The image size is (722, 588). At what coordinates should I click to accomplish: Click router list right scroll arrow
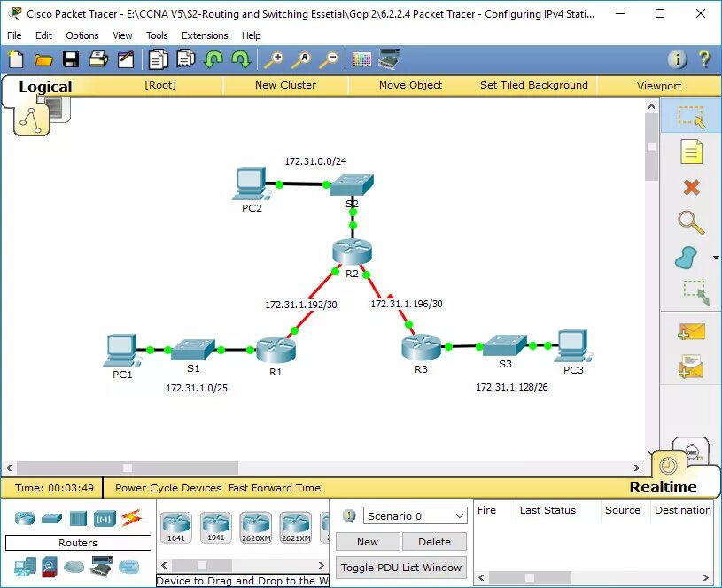pyautogui.click(x=322, y=565)
